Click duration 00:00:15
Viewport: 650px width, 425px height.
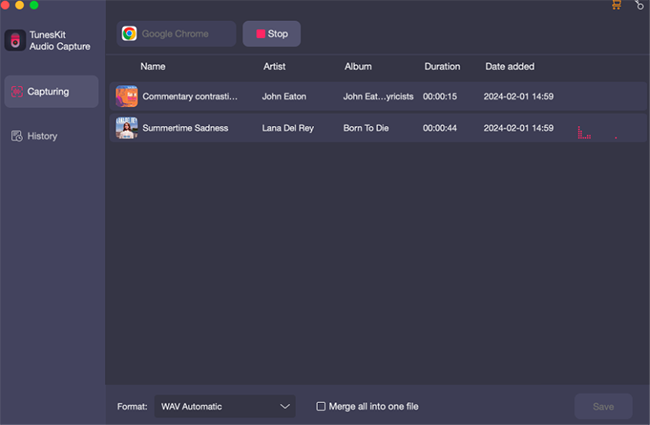click(439, 96)
